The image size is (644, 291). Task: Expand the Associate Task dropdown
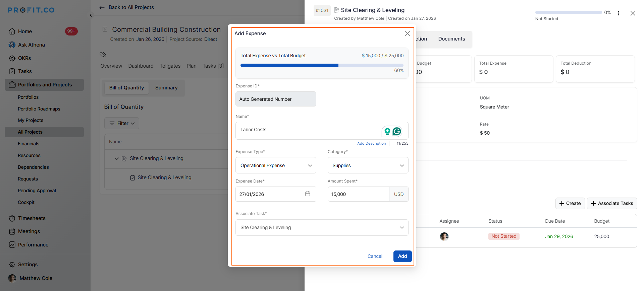pos(322,227)
